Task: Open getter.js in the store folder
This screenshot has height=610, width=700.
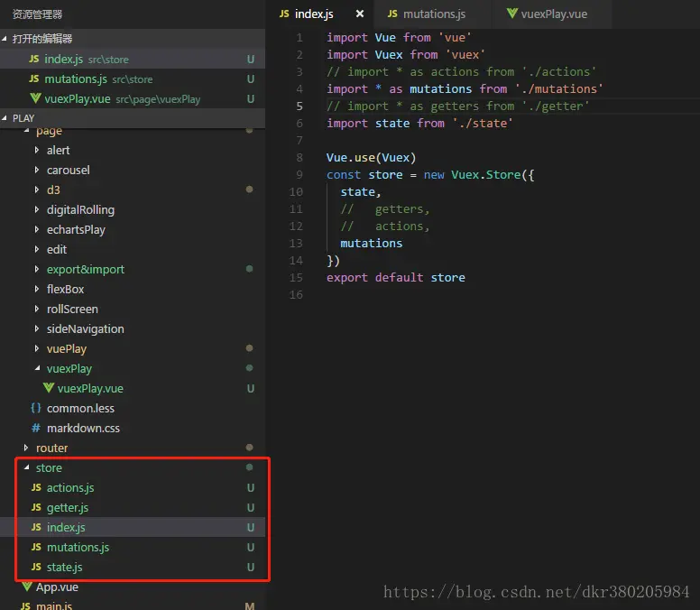Action: 68,508
